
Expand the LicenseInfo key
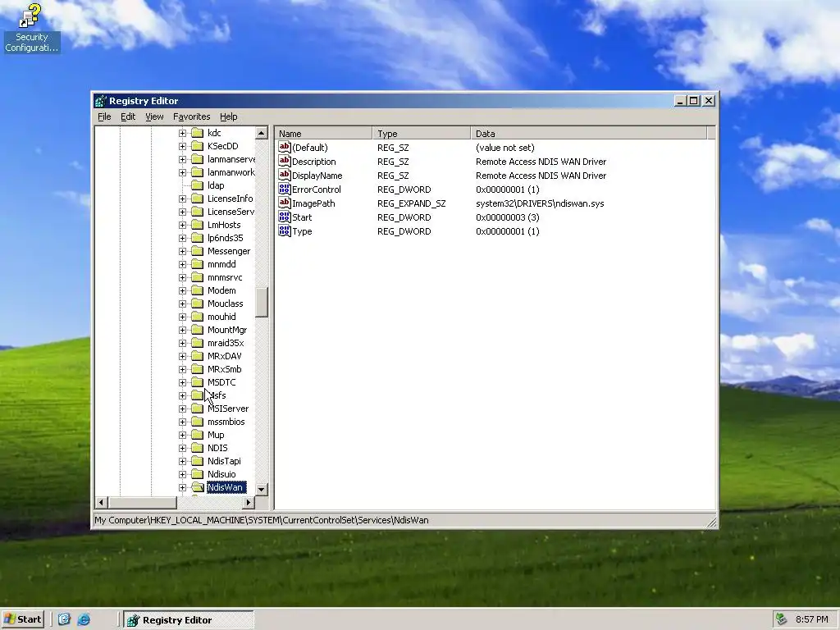pyautogui.click(x=183, y=199)
